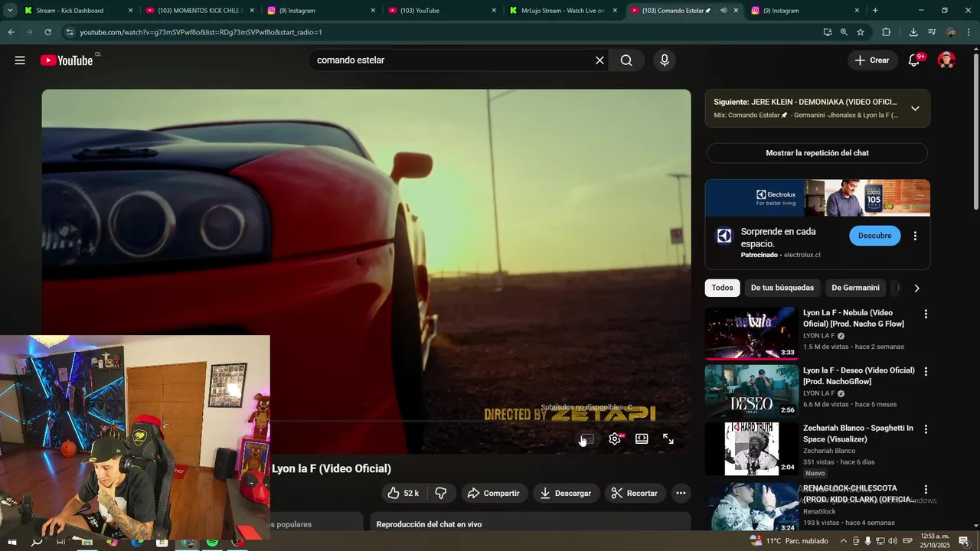The image size is (980, 551).
Task: Switch the player to theater mode
Action: (x=642, y=439)
